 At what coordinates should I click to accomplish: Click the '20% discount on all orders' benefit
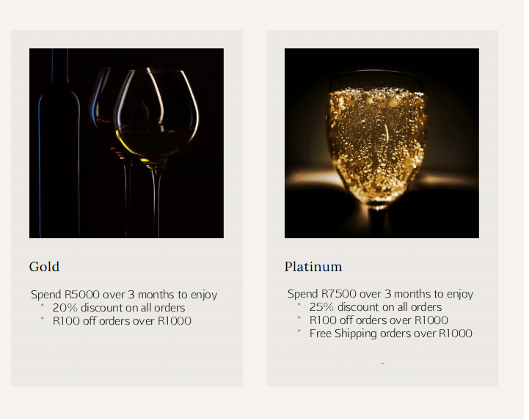pos(119,308)
